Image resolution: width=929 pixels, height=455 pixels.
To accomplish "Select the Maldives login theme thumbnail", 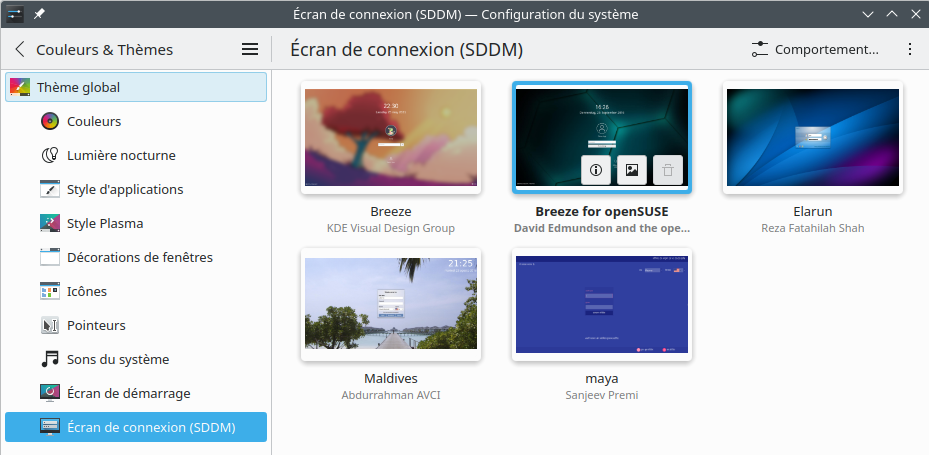I will pos(391,305).
